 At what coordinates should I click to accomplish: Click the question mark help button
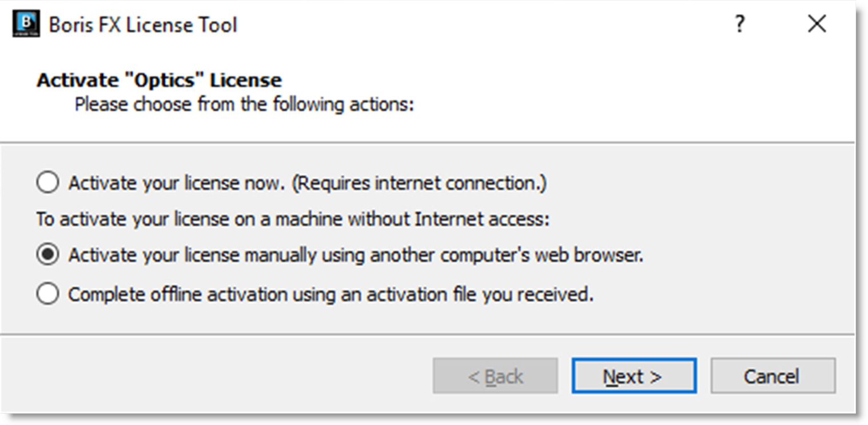[739, 24]
